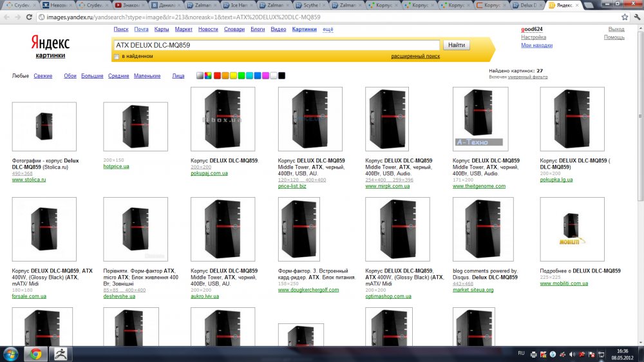
Task: Open Chrome from the Windows taskbar
Action: coord(35,354)
